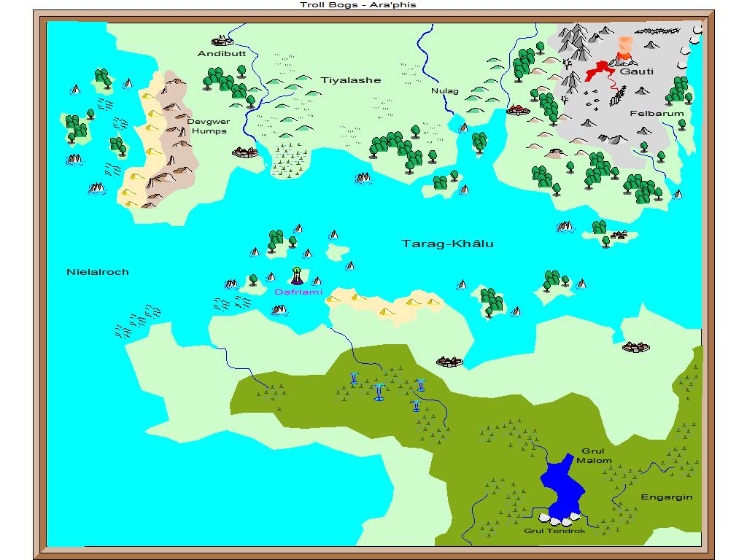Click the domed stone hut south of the grey mountains
The width and height of the screenshot is (747, 560).
[x=555, y=153]
